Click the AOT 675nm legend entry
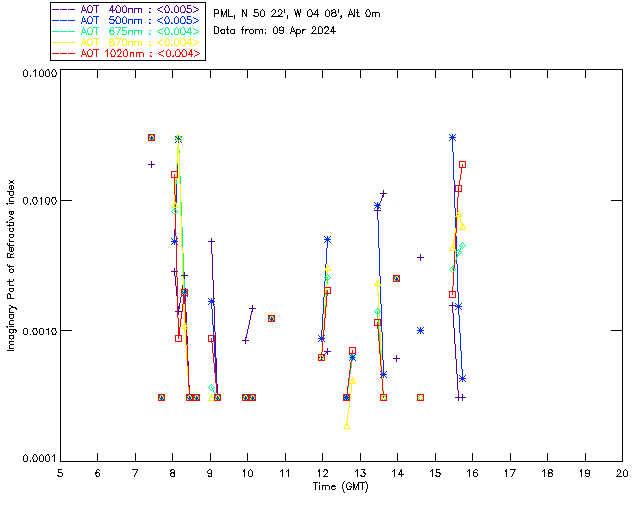This screenshot has height=512, width=640. [126, 31]
